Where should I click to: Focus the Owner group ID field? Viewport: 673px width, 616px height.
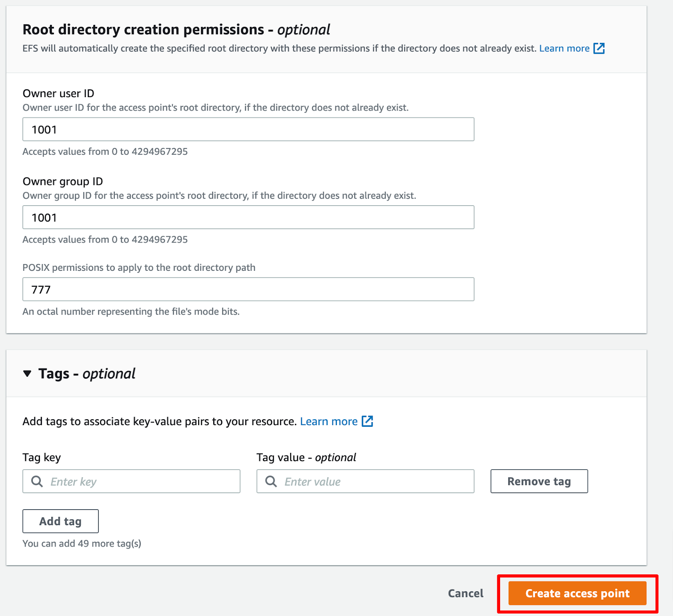(248, 217)
